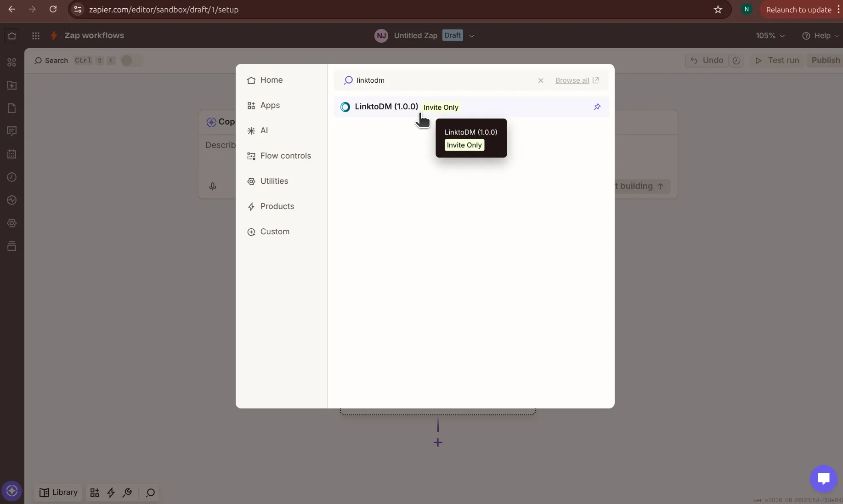Click the wrench tools icon in bottom toolbar
843x504 pixels.
tap(127, 493)
